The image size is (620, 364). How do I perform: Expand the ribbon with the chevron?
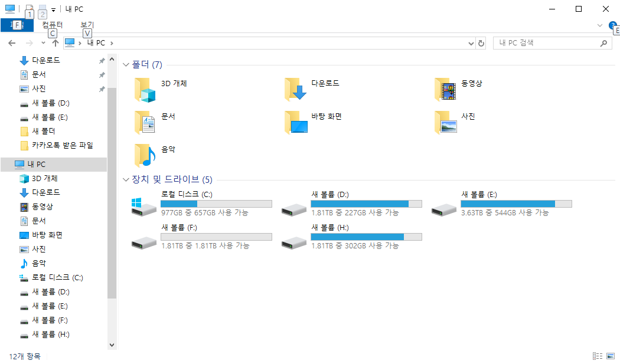tap(600, 25)
